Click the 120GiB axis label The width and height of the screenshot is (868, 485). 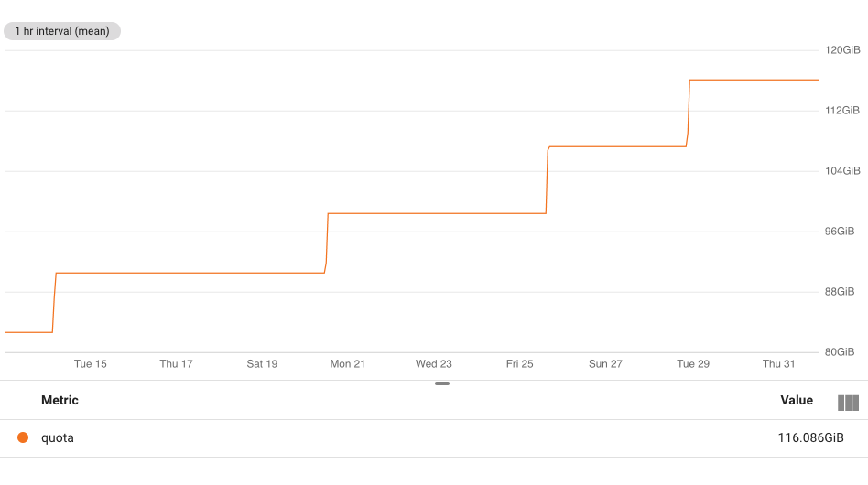842,50
